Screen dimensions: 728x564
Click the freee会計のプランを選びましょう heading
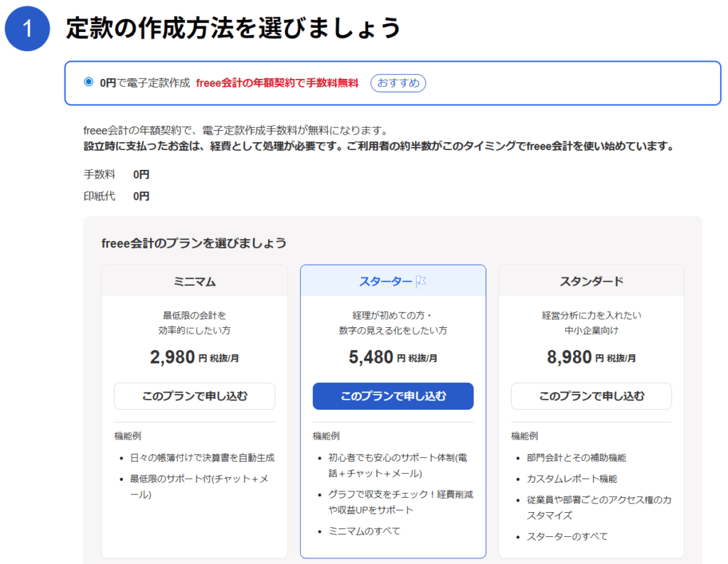tap(194, 243)
